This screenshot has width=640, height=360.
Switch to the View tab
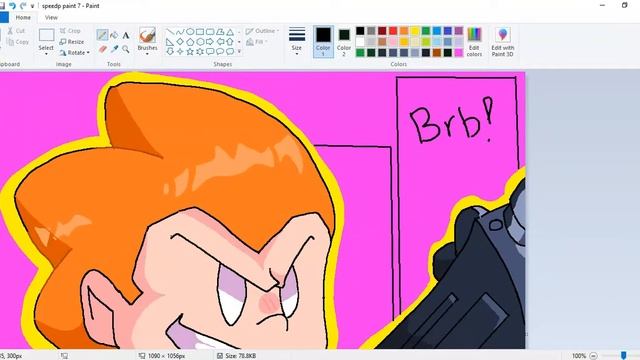coord(51,18)
